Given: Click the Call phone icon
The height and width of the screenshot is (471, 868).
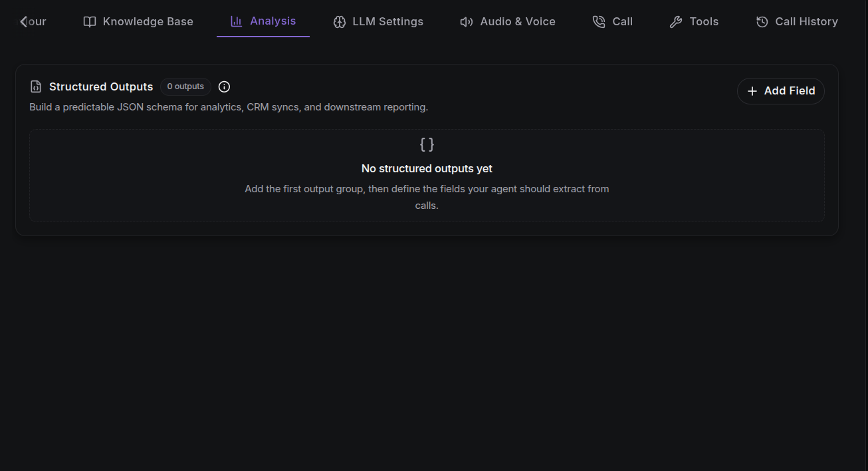Looking at the screenshot, I should click(599, 22).
